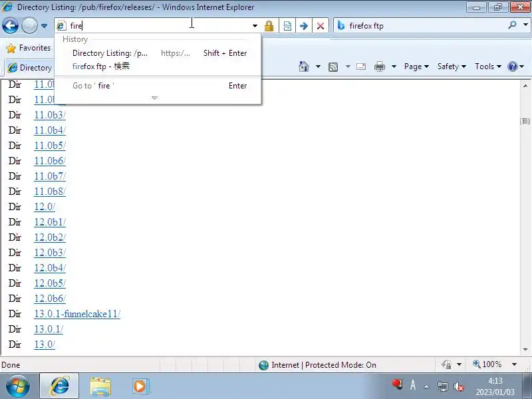This screenshot has height=399, width=532.
Task: Click the Internet zone globe icon
Action: 263,365
